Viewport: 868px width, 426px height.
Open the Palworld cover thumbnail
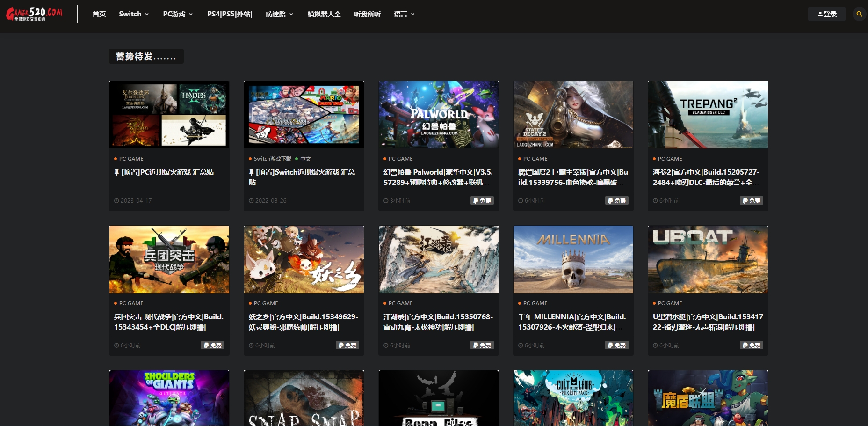(439, 115)
